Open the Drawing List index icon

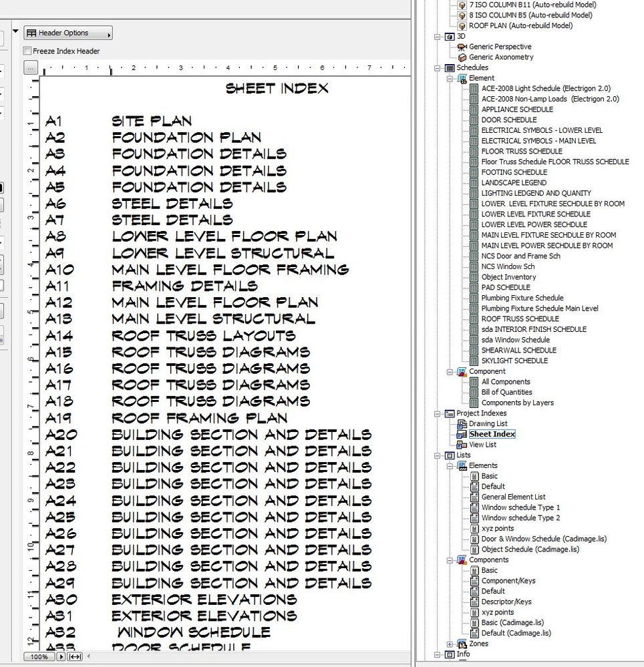(462, 424)
